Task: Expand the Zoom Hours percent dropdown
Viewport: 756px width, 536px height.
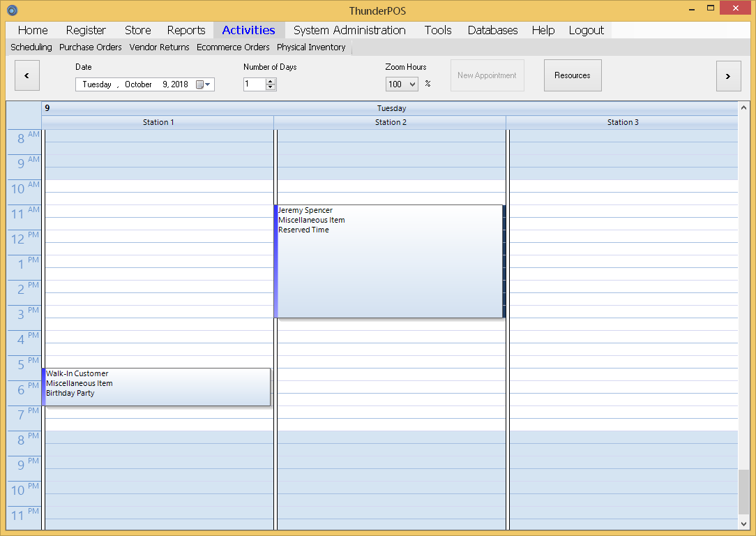Action: click(x=402, y=84)
